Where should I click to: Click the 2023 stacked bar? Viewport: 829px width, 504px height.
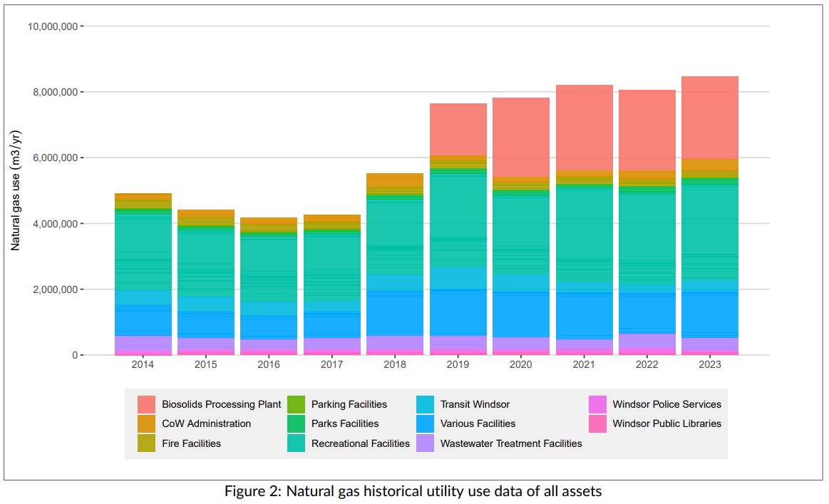coord(710,214)
